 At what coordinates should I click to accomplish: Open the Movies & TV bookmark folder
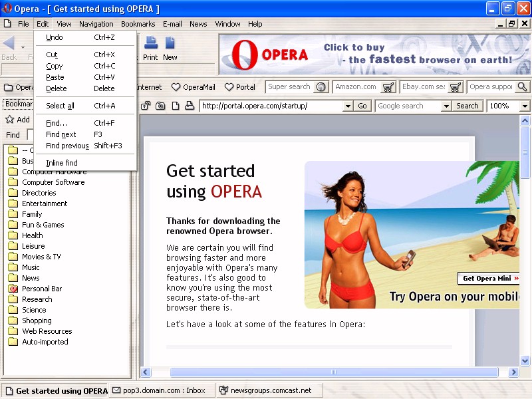click(x=35, y=257)
